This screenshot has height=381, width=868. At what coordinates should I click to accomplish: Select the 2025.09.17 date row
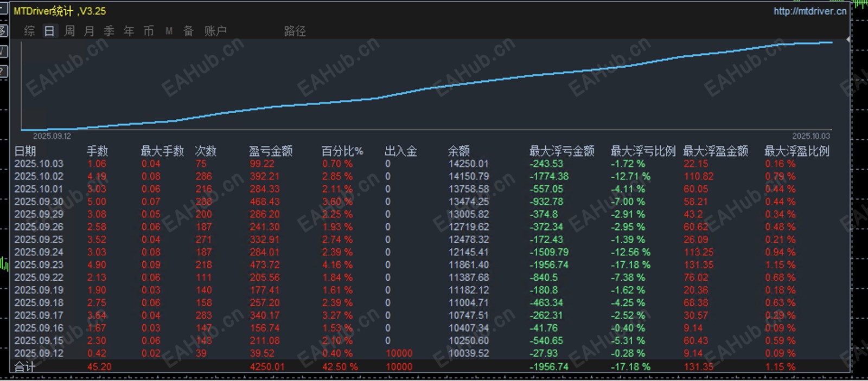(x=39, y=315)
